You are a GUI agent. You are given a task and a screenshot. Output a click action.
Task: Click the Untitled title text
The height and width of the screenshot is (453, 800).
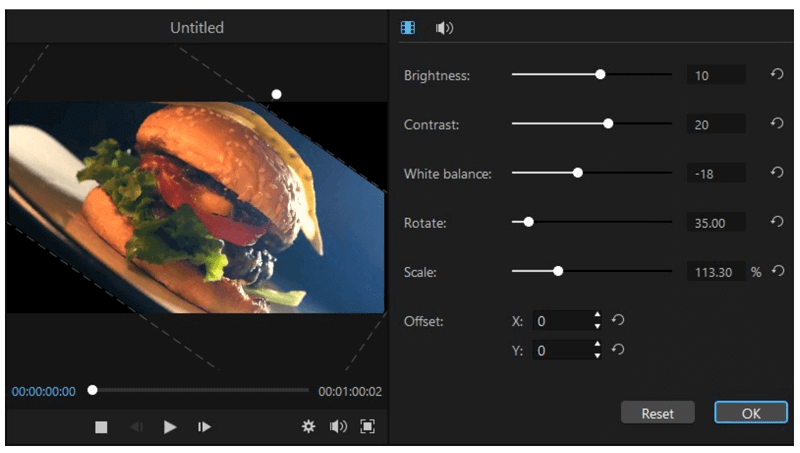[197, 28]
